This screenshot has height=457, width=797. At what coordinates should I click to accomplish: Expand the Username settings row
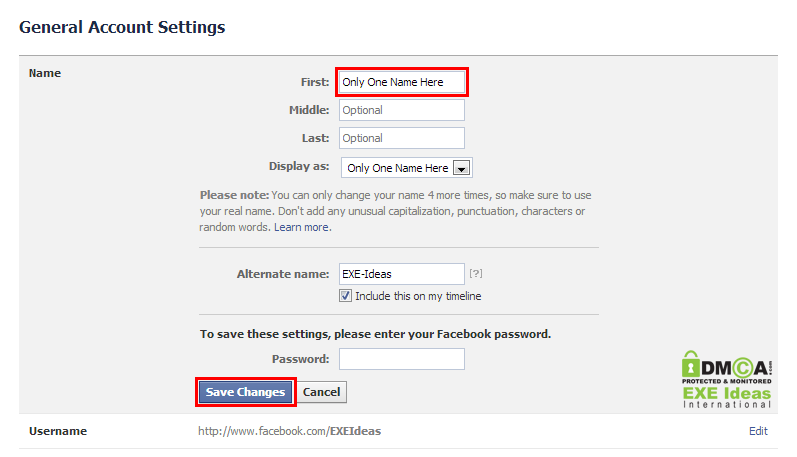coord(57,431)
